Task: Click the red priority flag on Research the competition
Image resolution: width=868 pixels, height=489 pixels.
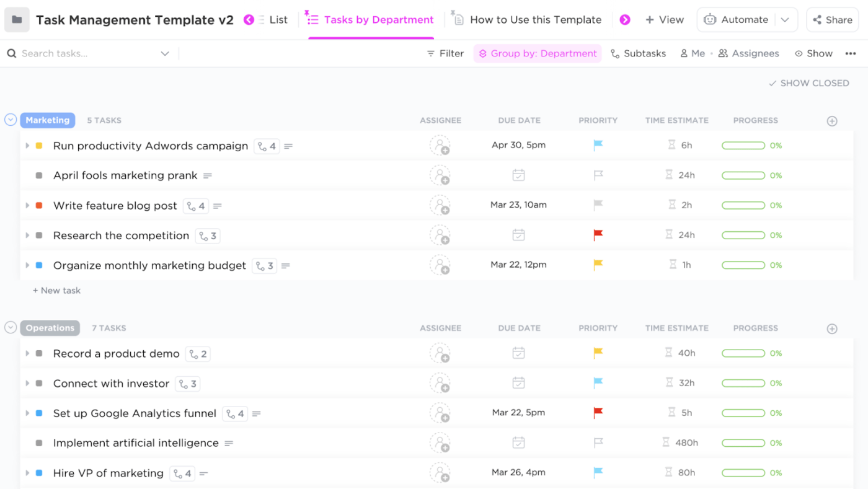Action: [x=598, y=235]
